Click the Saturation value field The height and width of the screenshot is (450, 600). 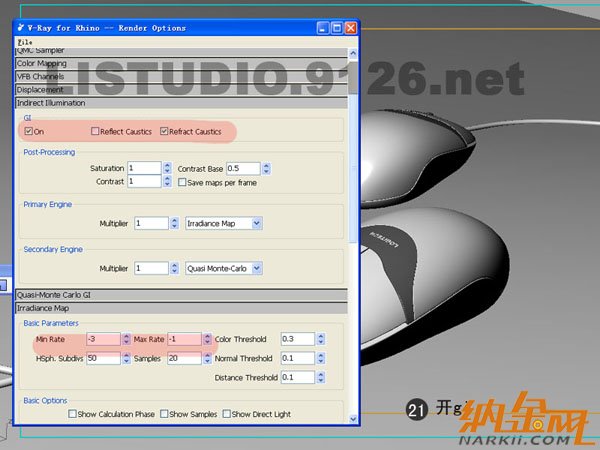[x=144, y=168]
